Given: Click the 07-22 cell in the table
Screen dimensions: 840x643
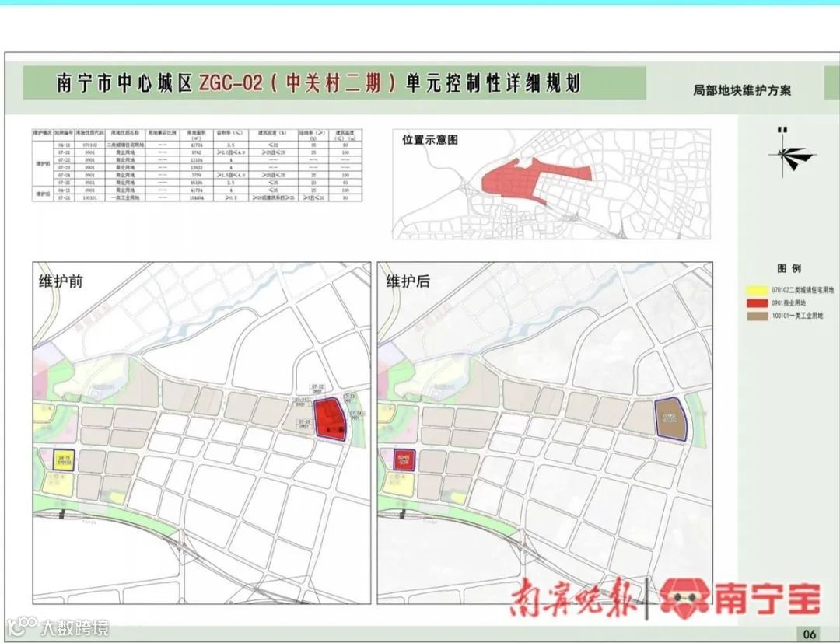Looking at the screenshot, I should (x=64, y=159).
